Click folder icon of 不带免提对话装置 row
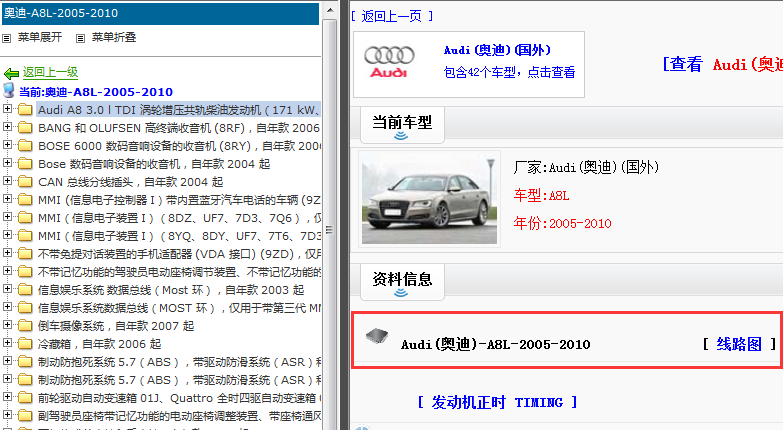Viewport: 783px width, 430px height. tap(25, 254)
